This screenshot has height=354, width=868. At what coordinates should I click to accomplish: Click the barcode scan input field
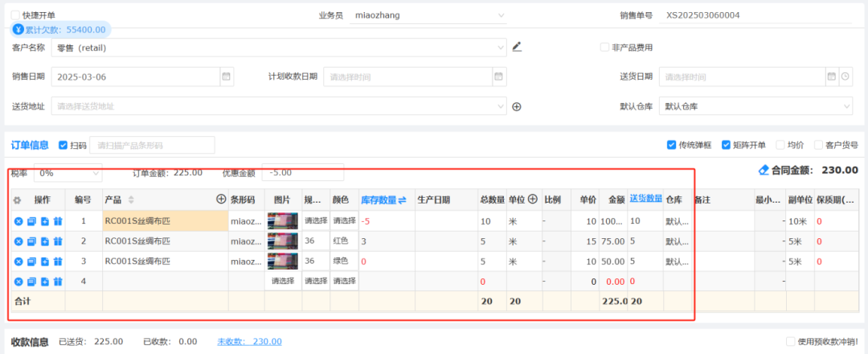click(153, 145)
